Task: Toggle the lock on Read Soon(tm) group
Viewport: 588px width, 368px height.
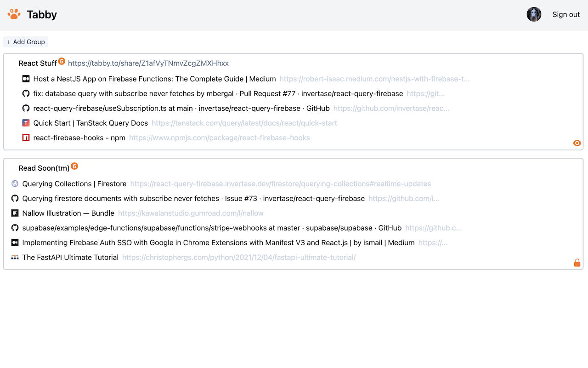Action: coord(577,263)
